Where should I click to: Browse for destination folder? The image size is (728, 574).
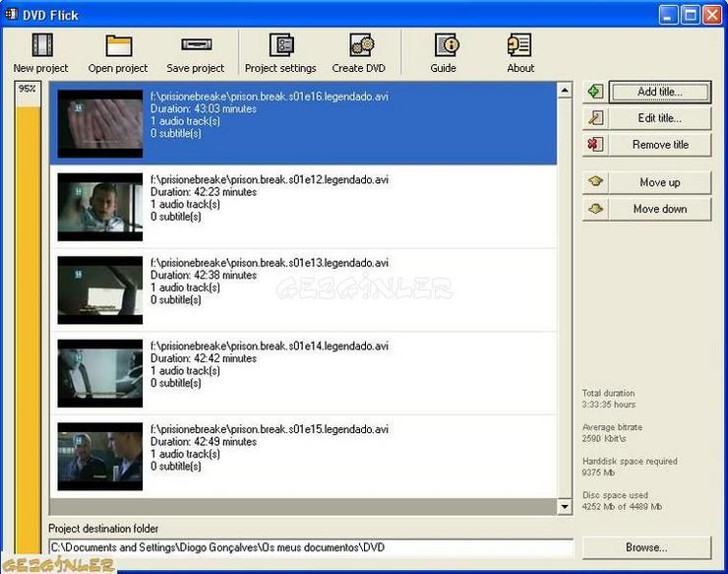(646, 547)
